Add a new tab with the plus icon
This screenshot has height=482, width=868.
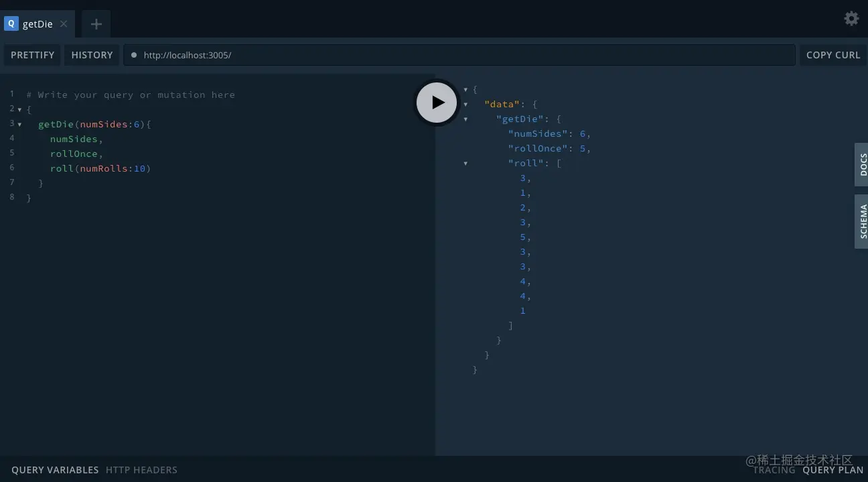click(x=96, y=24)
